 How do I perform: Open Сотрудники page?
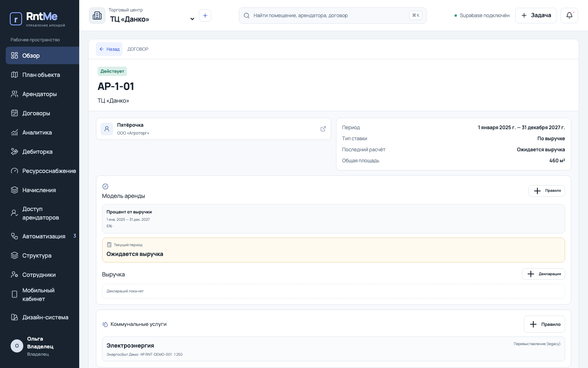(42, 275)
